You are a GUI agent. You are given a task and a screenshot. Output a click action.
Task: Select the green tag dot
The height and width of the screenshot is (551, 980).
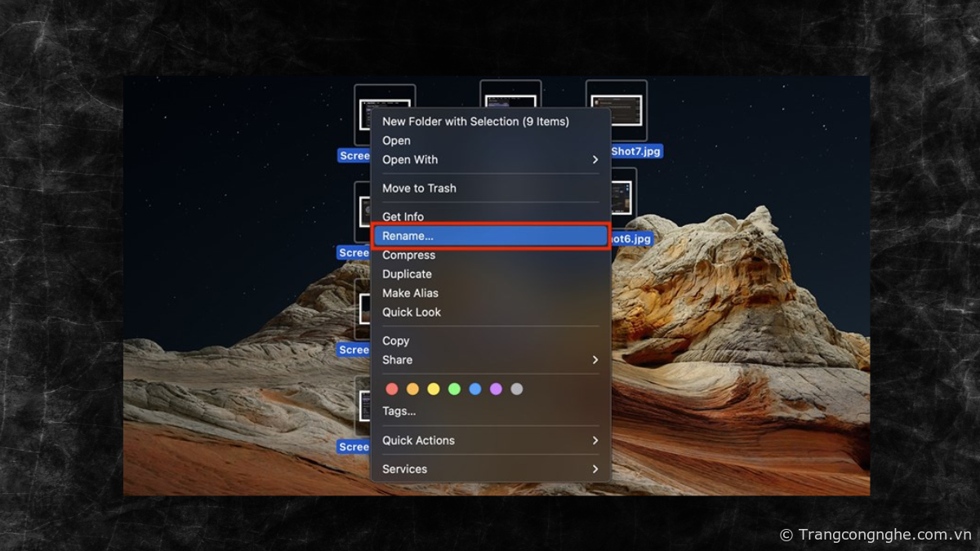(454, 389)
